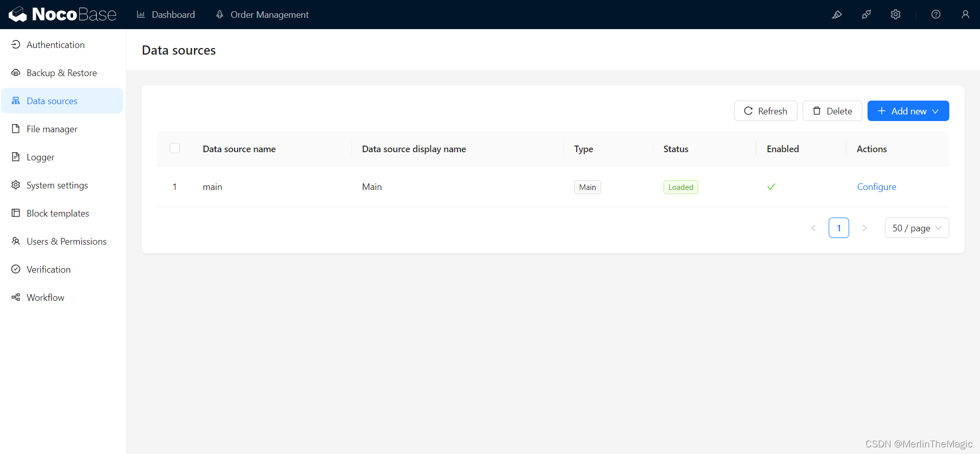Viewport: 980px width, 454px height.
Task: Open Verification in sidebar
Action: pos(62,269)
